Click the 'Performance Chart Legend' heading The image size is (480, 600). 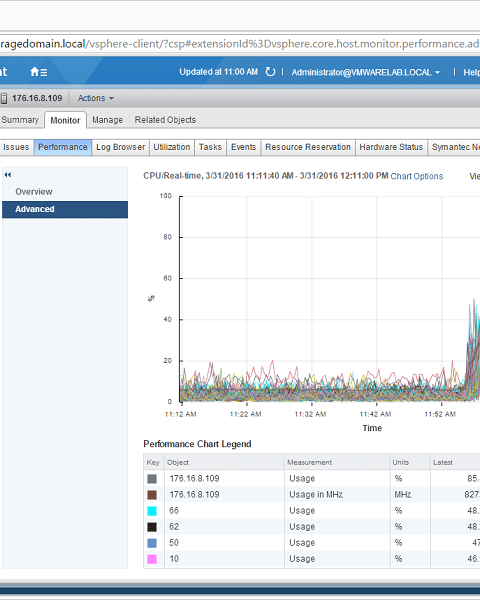pyautogui.click(x=197, y=444)
